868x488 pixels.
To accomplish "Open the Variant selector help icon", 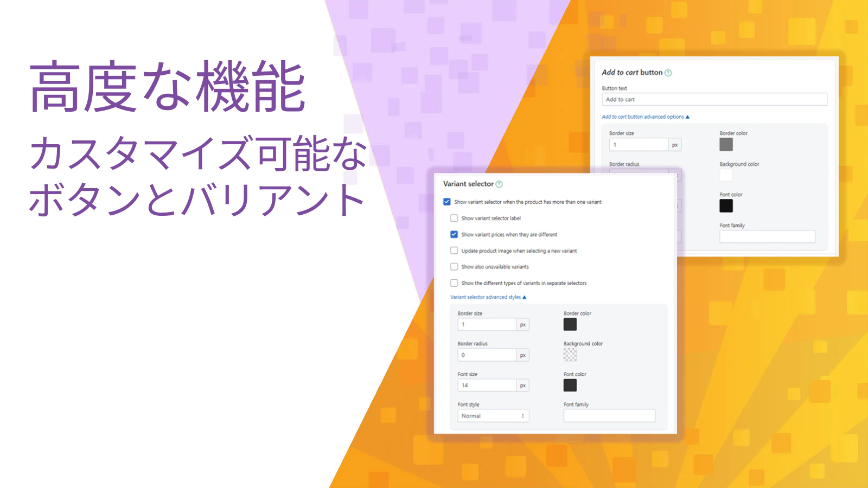I will [x=499, y=184].
